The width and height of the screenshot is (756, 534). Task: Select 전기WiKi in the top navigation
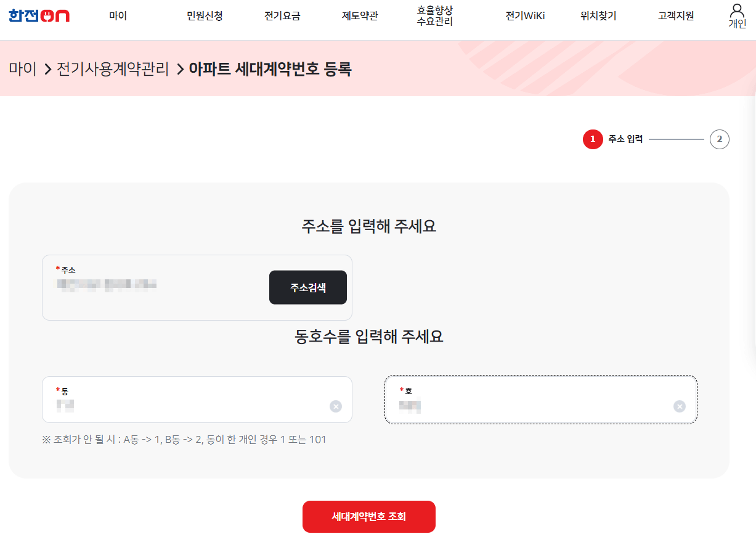(x=524, y=16)
